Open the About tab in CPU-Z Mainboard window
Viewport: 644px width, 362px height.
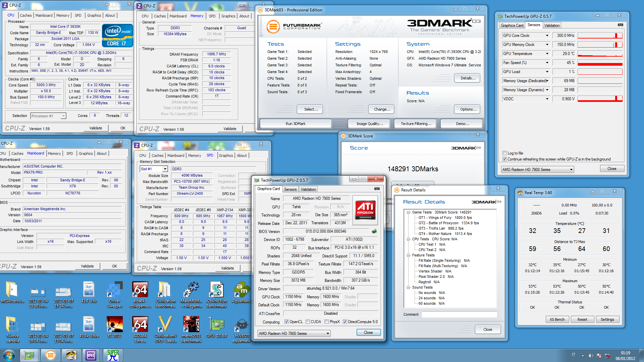[102, 154]
